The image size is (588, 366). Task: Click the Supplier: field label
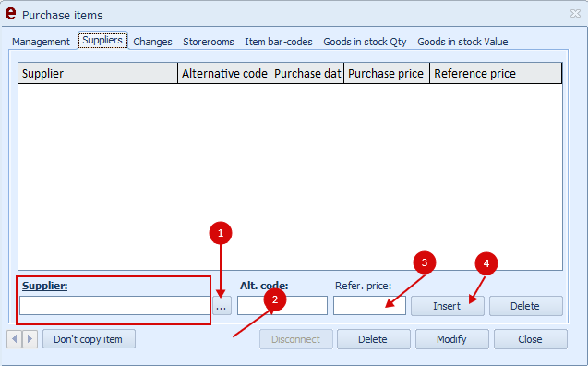pos(44,286)
